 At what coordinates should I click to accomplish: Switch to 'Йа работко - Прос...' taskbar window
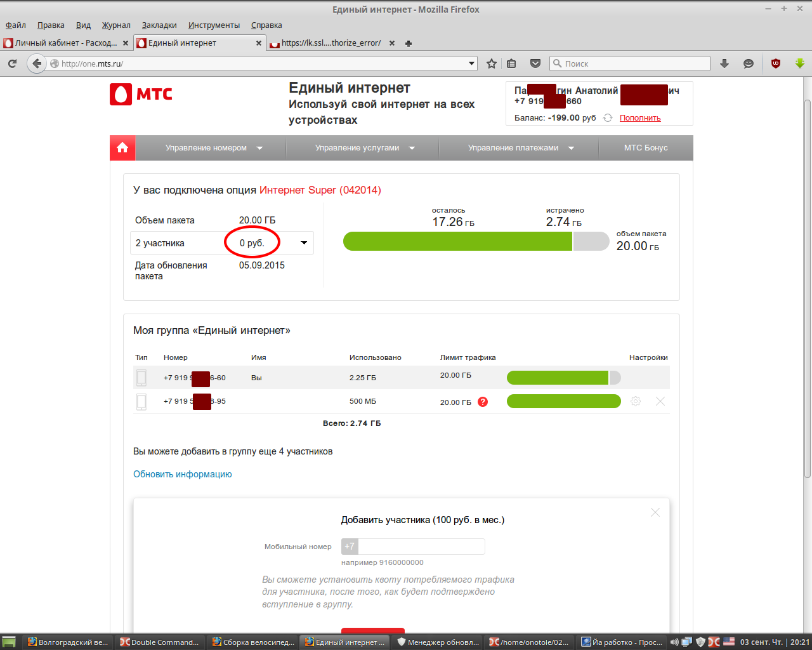622,642
